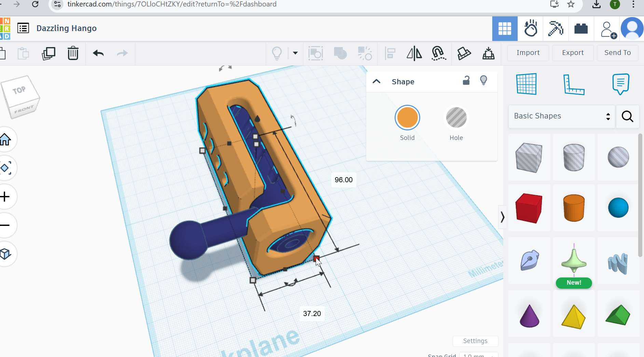Image resolution: width=644 pixels, height=357 pixels.
Task: Hide selected shape using lightbulb in Shape panel
Action: click(x=483, y=81)
